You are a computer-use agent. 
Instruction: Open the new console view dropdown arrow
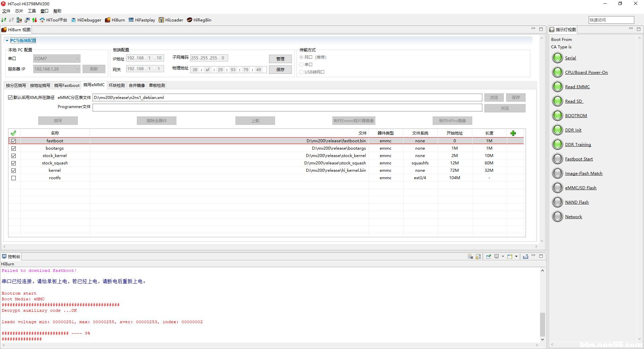(x=516, y=256)
